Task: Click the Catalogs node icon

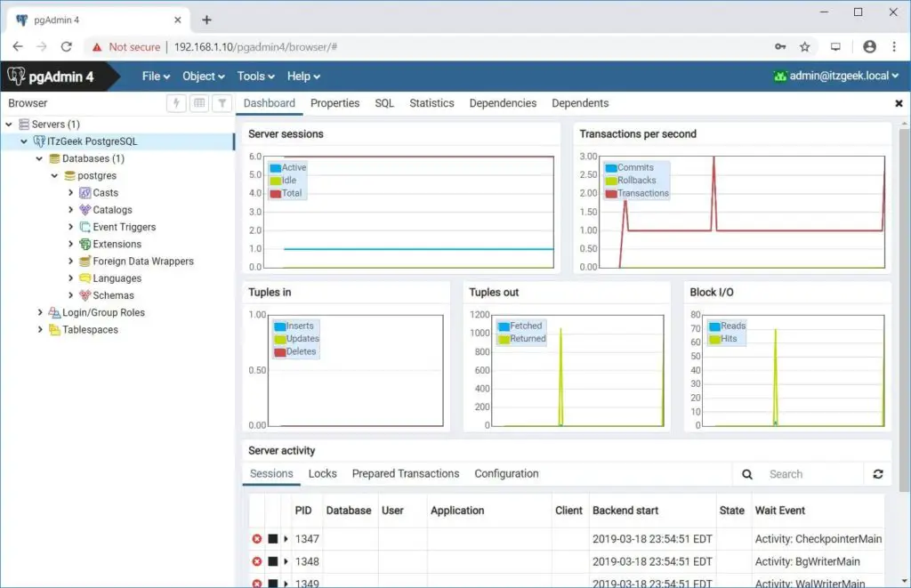Action: (x=85, y=210)
